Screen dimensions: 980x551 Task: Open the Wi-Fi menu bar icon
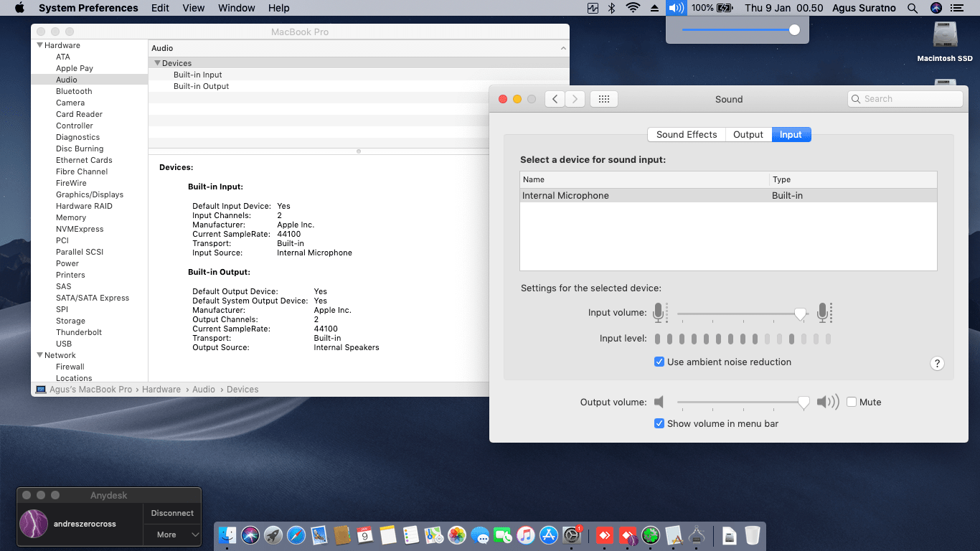click(x=633, y=8)
